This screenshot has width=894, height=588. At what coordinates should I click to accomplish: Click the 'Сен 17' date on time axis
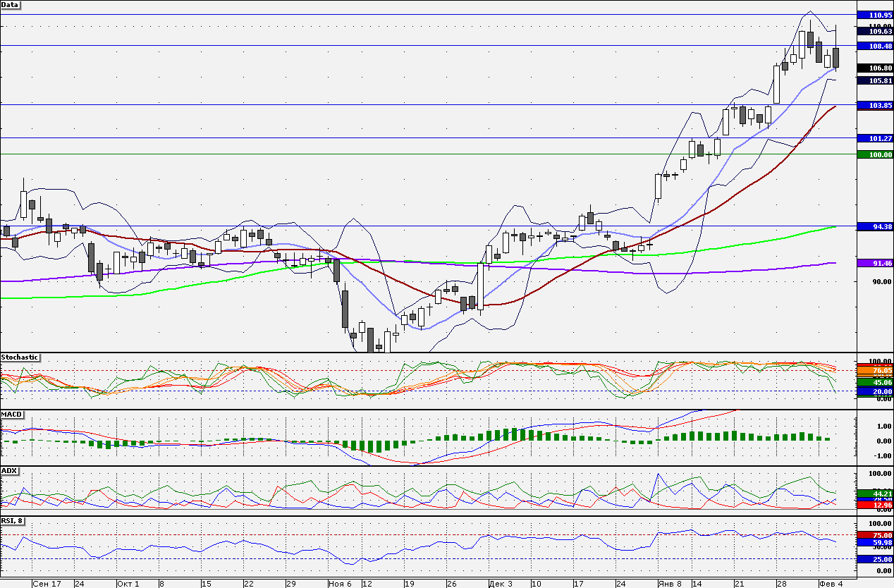coord(47,584)
